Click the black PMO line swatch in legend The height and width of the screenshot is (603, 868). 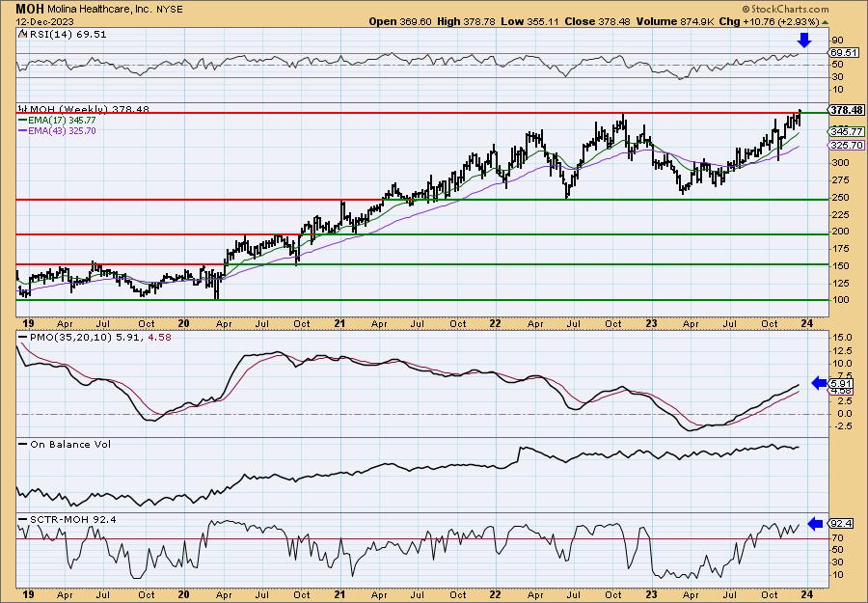tap(23, 337)
